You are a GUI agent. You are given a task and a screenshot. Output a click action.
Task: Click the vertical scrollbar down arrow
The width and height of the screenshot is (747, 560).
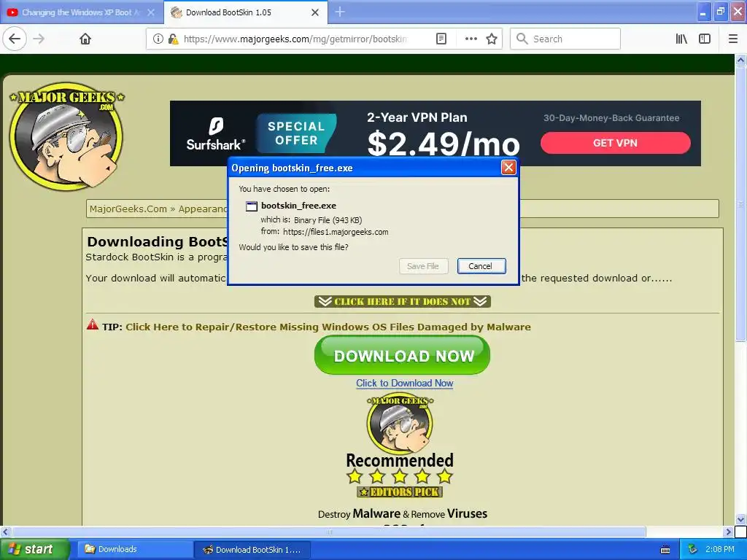[x=740, y=519]
